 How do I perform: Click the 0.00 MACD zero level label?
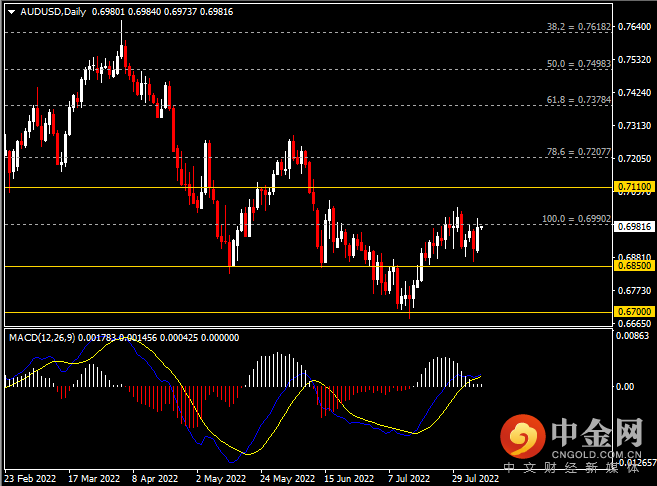tap(625, 387)
